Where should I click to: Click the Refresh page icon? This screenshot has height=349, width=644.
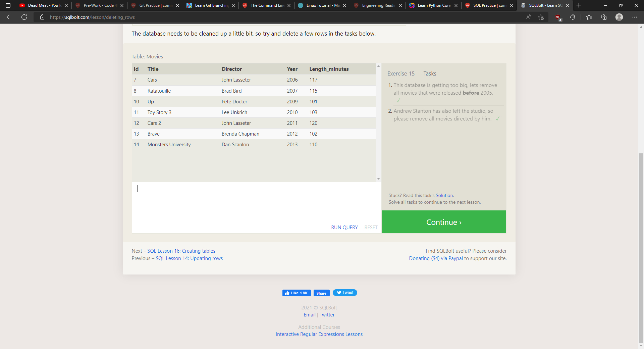pos(24,17)
